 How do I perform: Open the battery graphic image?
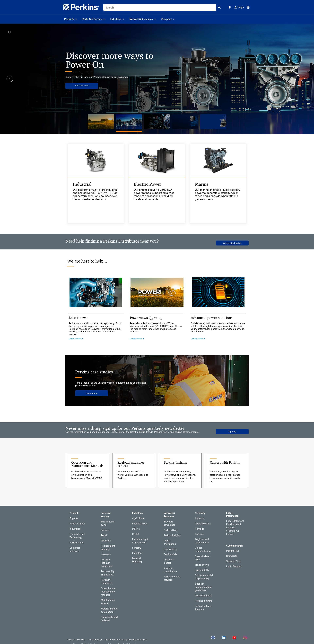pos(218,292)
